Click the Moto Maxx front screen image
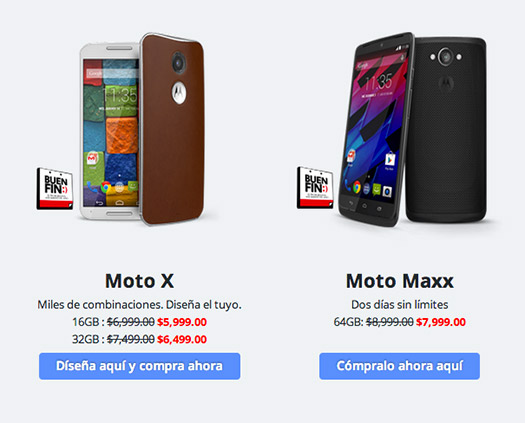 click(x=375, y=129)
